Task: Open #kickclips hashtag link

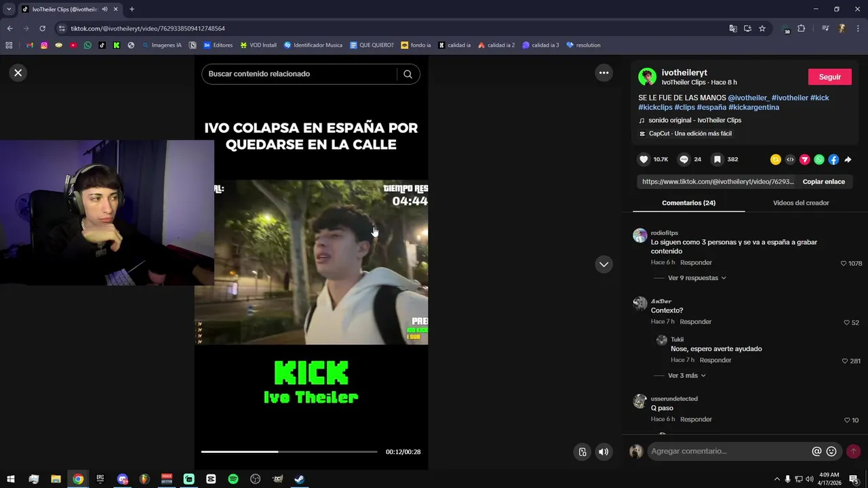Action: [655, 107]
